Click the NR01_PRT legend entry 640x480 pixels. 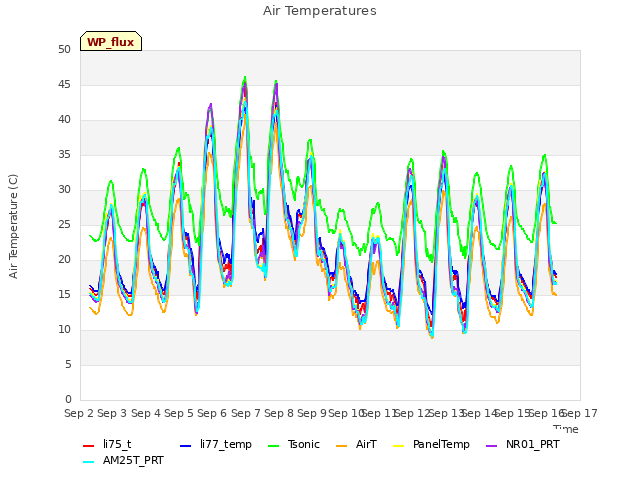click(x=522, y=444)
